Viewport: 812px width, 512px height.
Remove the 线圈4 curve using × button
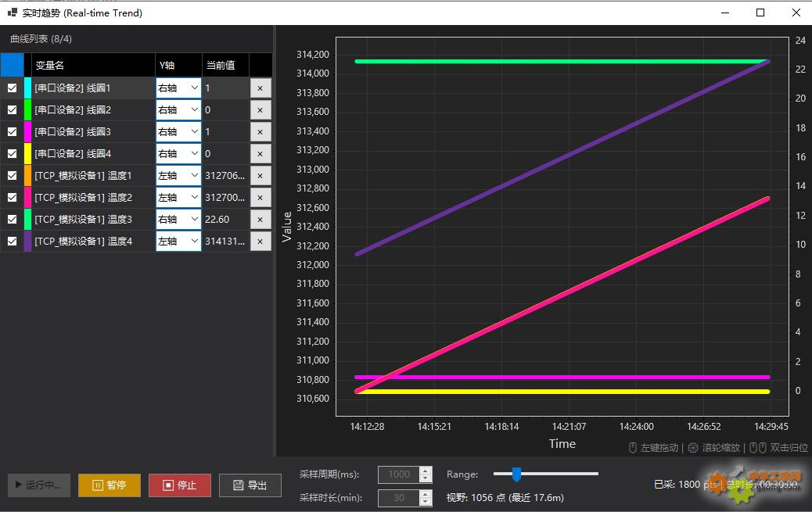point(260,154)
